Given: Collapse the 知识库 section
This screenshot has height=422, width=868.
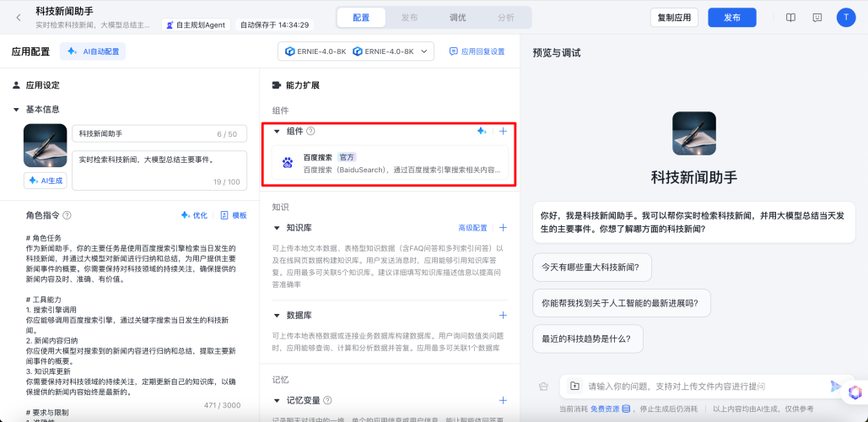Looking at the screenshot, I should [x=277, y=228].
